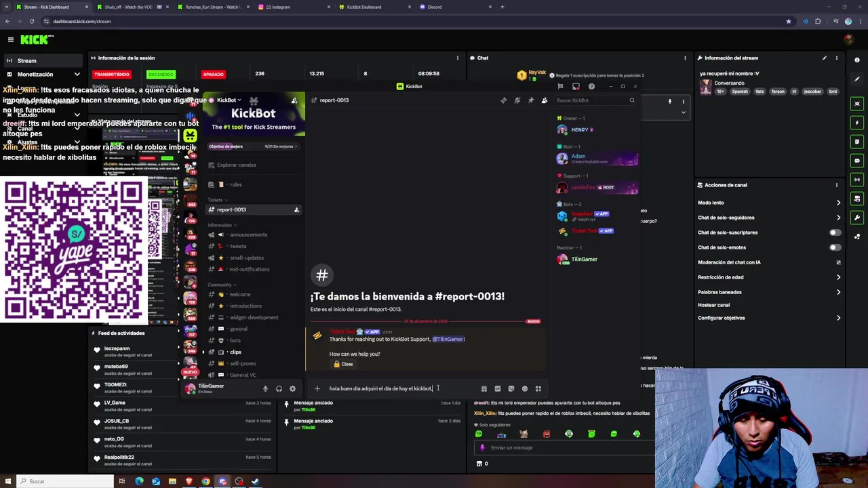Open emoji picker in Discord message bar
Image resolution: width=868 pixels, height=488 pixels.
click(524, 389)
